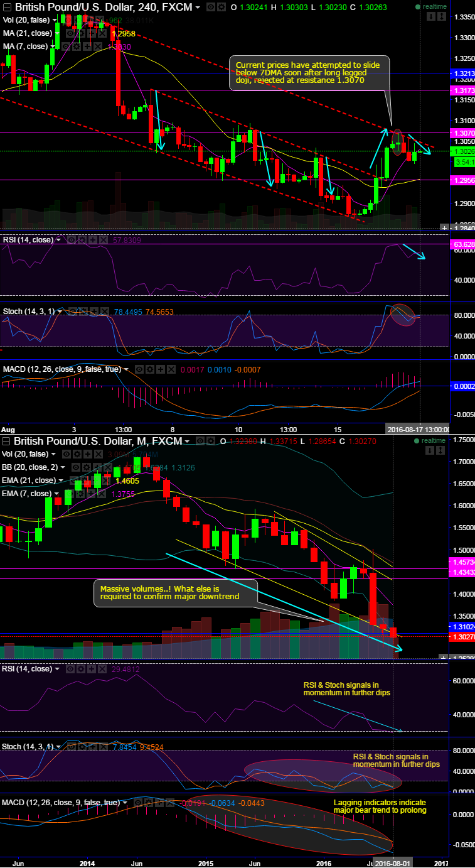Click plus button at 240 chart scale corner
This screenshot has height=868, width=475.
click(x=444, y=227)
